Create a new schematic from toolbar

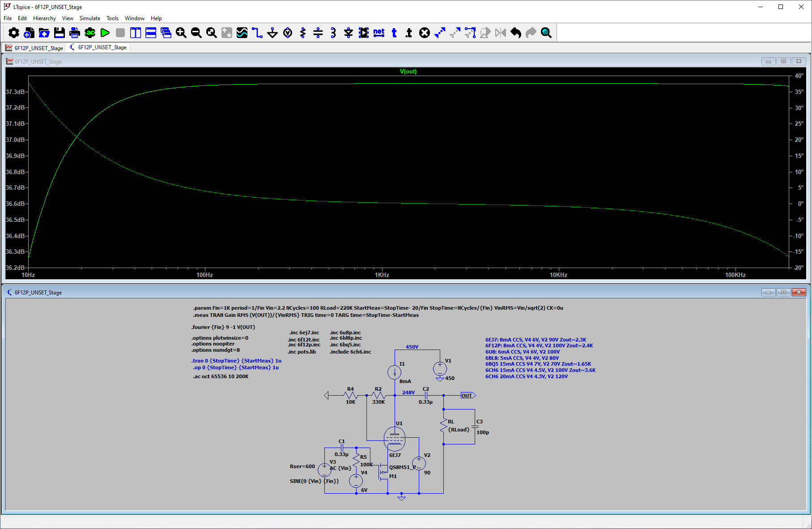tap(29, 33)
